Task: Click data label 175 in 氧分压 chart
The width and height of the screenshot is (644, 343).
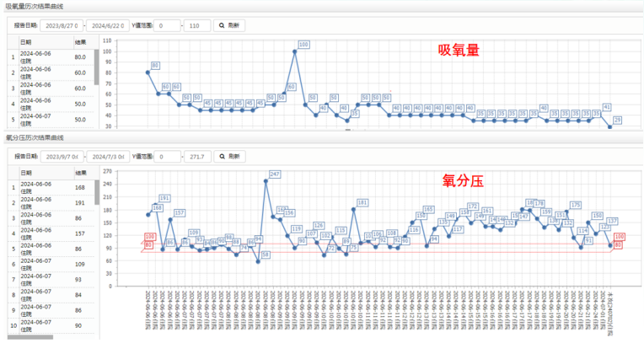Action: (576, 205)
